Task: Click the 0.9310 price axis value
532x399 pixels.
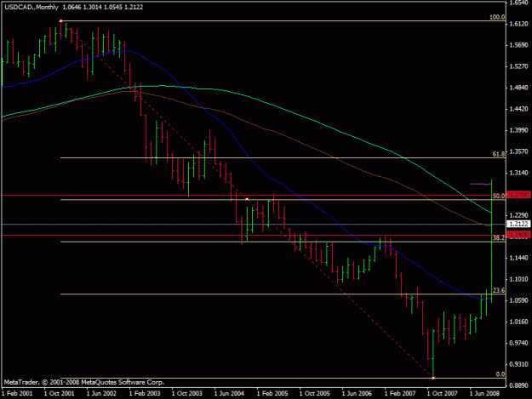Action: click(519, 364)
